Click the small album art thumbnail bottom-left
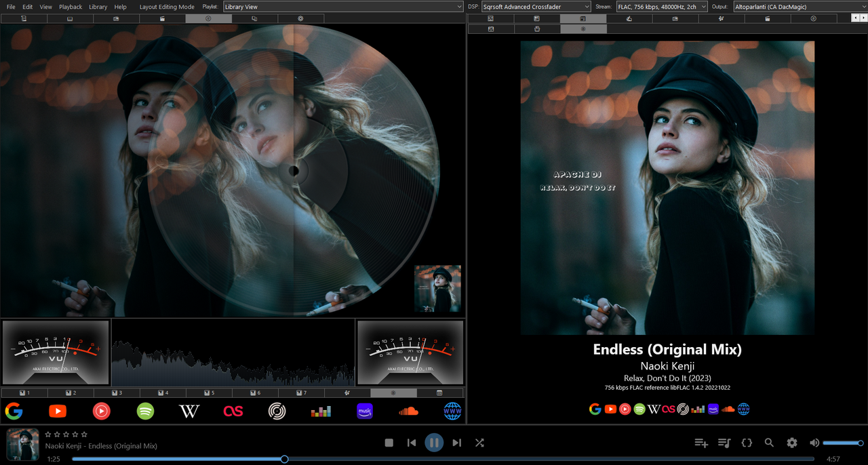Viewport: 868px width, 465px height. [x=22, y=445]
